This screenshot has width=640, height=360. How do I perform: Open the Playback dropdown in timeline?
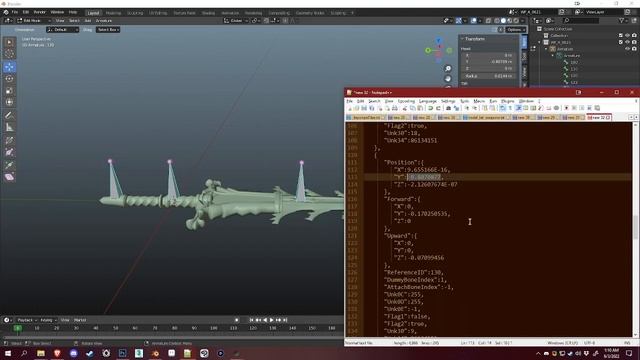point(27,320)
